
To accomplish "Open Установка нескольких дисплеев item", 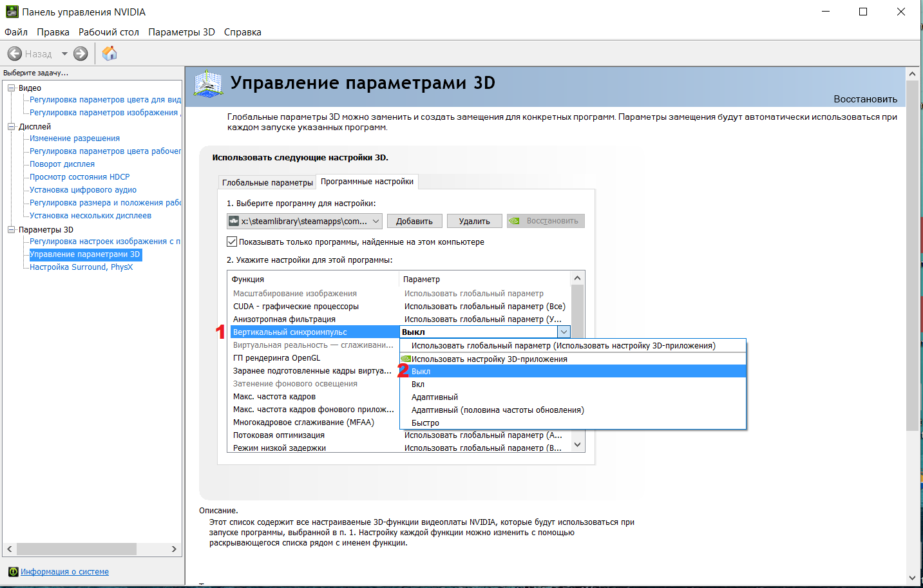I will point(90,216).
